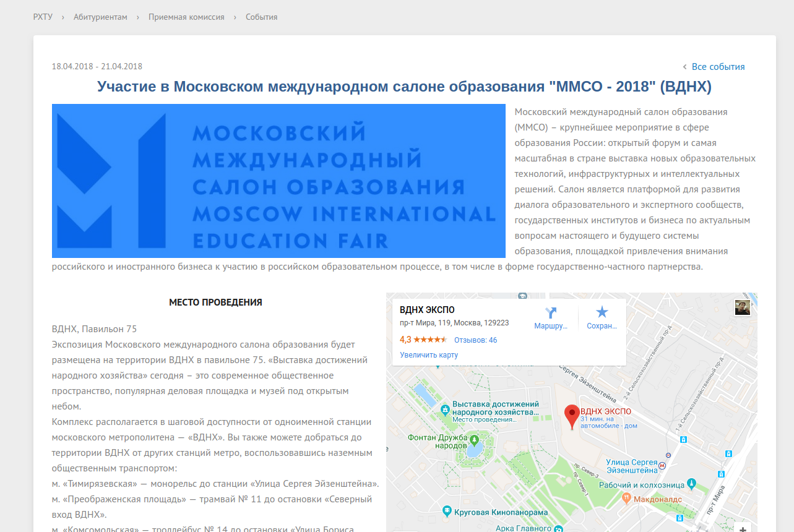The width and height of the screenshot is (794, 532).
Task: Click the Выставка достижений народного хозяйства marker icon
Action: pyautogui.click(x=445, y=410)
